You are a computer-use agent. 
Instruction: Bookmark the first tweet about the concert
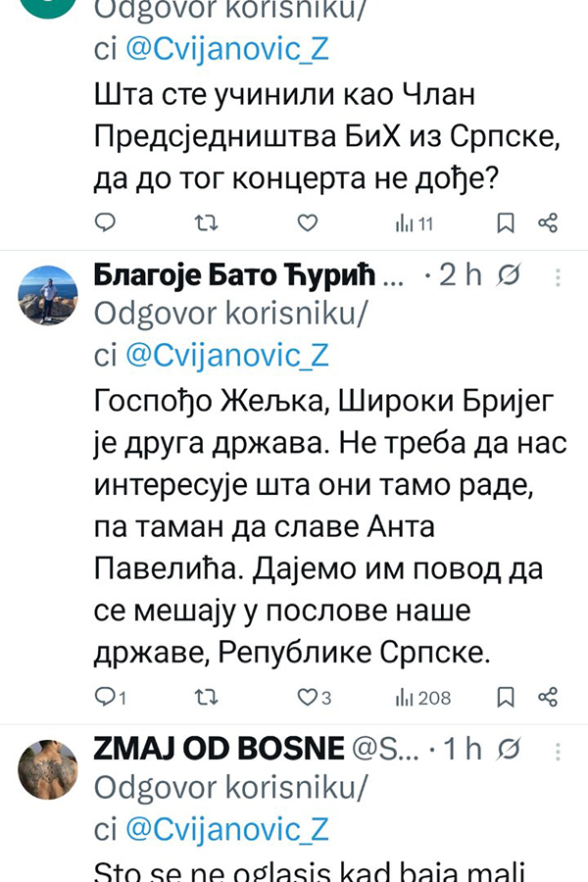click(506, 223)
